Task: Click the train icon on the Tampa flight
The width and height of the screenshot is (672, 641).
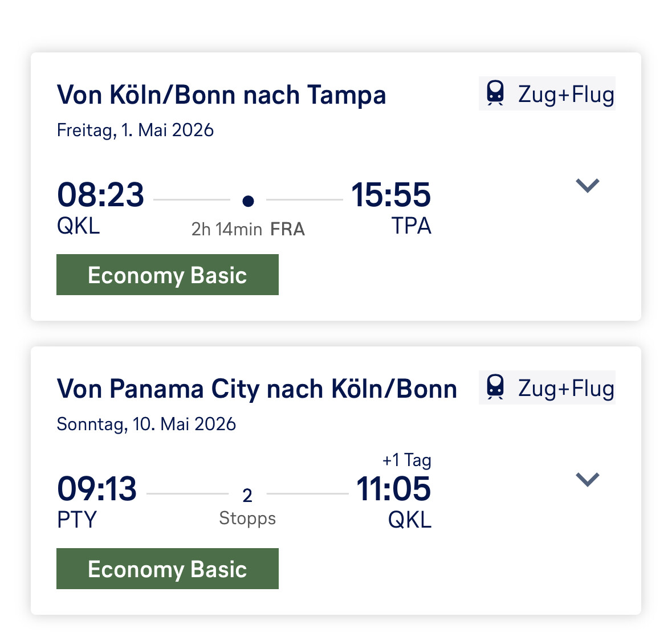Action: (495, 93)
